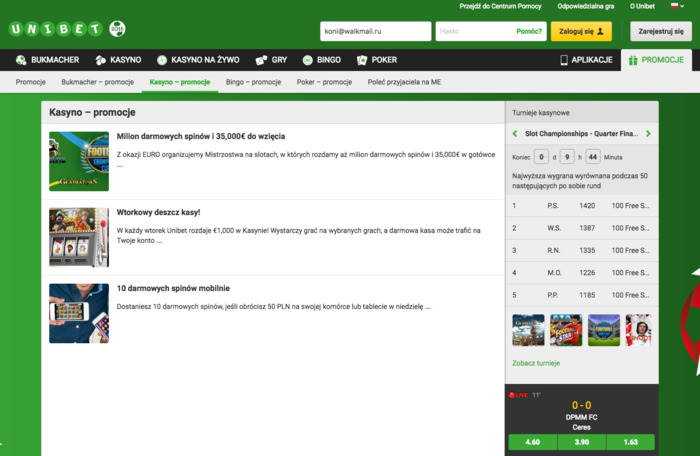Click leaderboard row 5 P.P. 1185
700x456 pixels.
[582, 295]
